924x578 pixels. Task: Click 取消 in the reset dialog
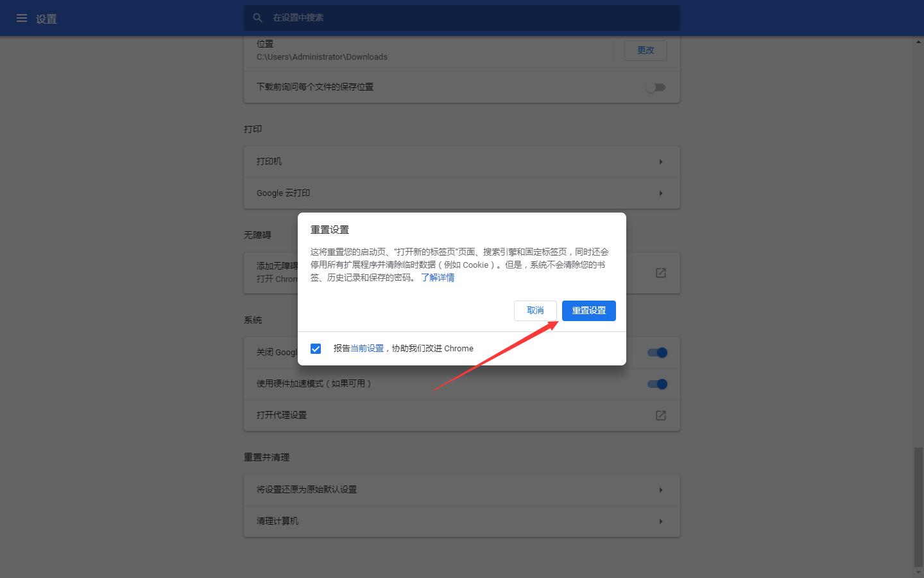click(535, 311)
